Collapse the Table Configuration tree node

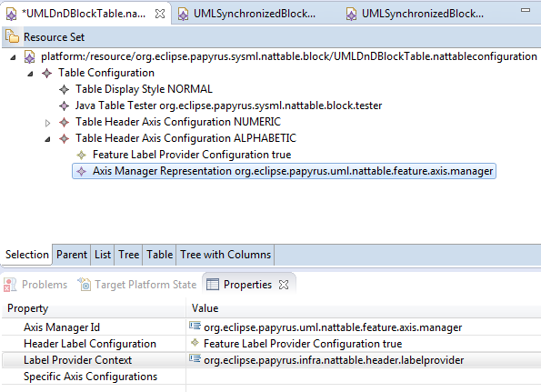(x=30, y=74)
